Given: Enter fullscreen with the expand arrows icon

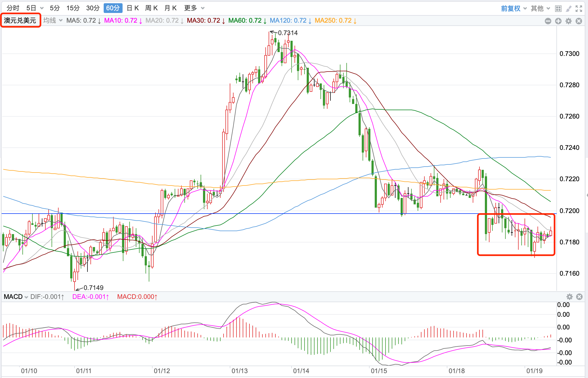Looking at the screenshot, I should point(579,9).
